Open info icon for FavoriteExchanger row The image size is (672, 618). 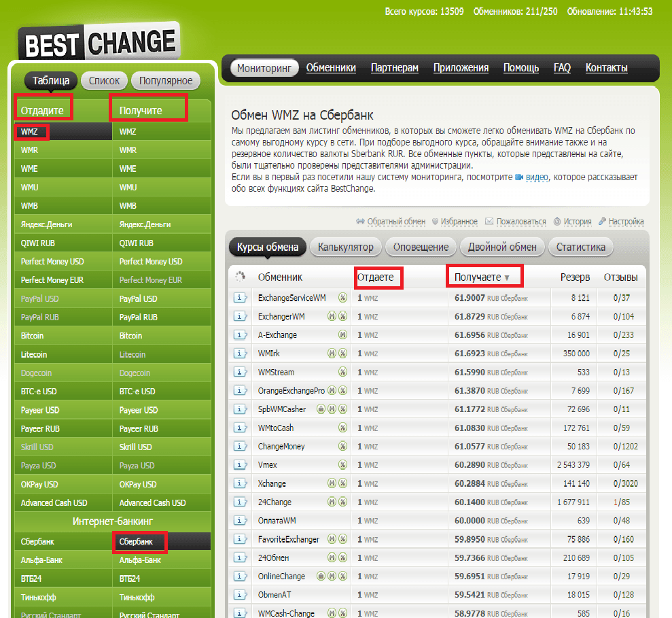click(240, 539)
